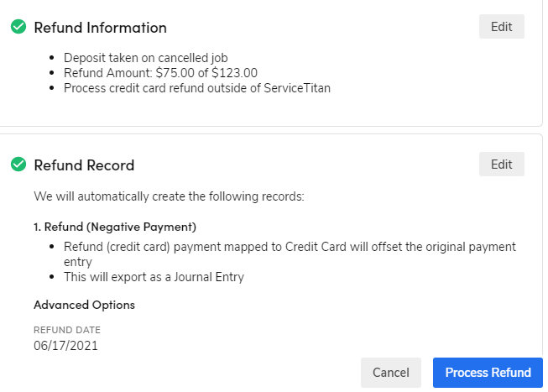Click the '1. Refund (Negative Payment)' subheading
Viewport: 548px width, 392px height.
[114, 227]
